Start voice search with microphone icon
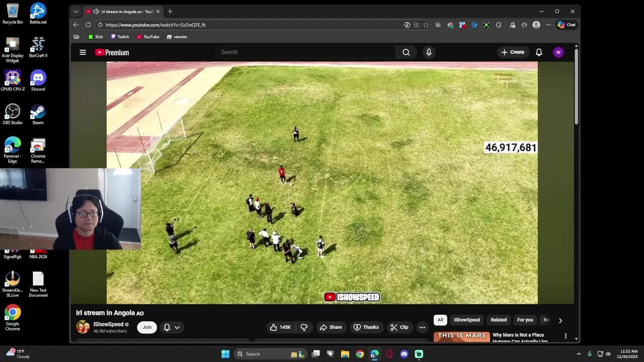 pos(429,52)
